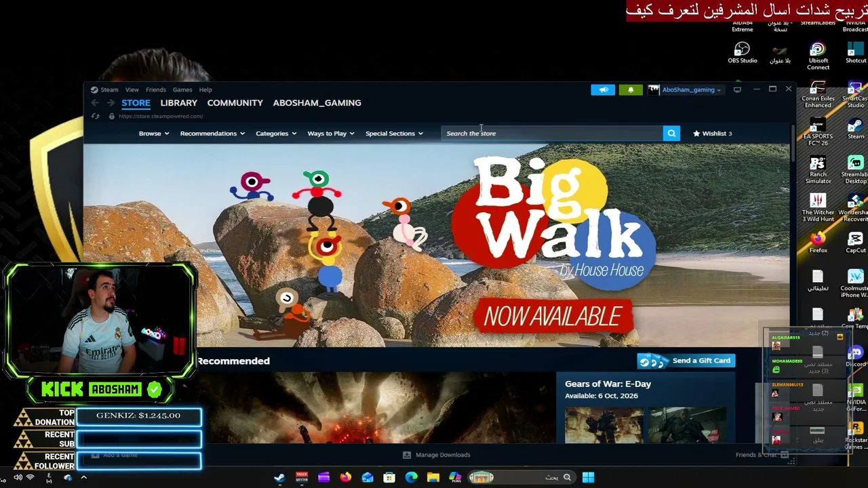Open the View menu in Steam

132,89
